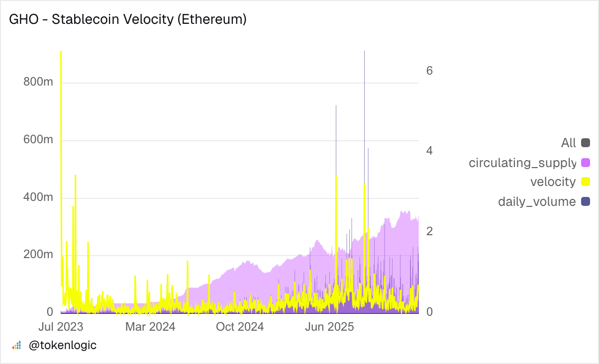Click the purple circulating_supply legend swatch
The height and width of the screenshot is (364, 599).
586,163
